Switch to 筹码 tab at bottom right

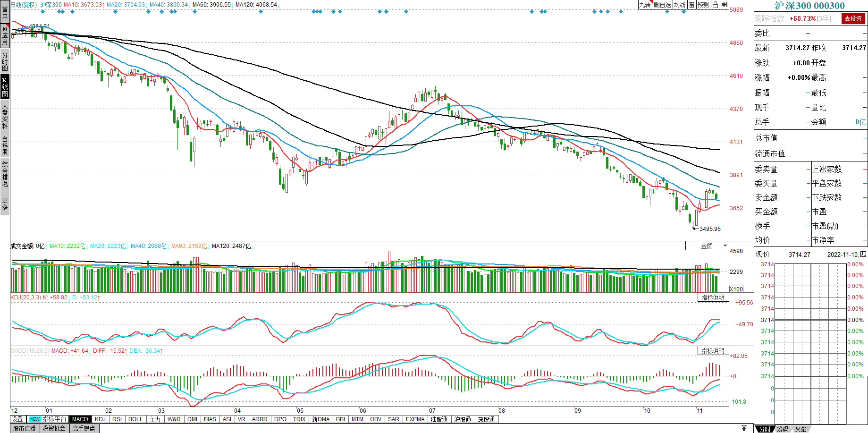click(x=783, y=429)
